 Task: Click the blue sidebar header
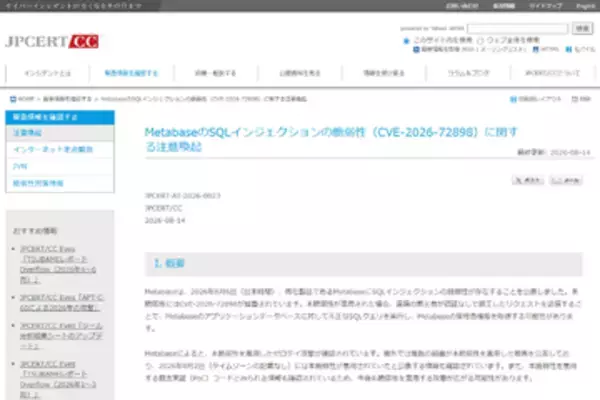point(60,117)
